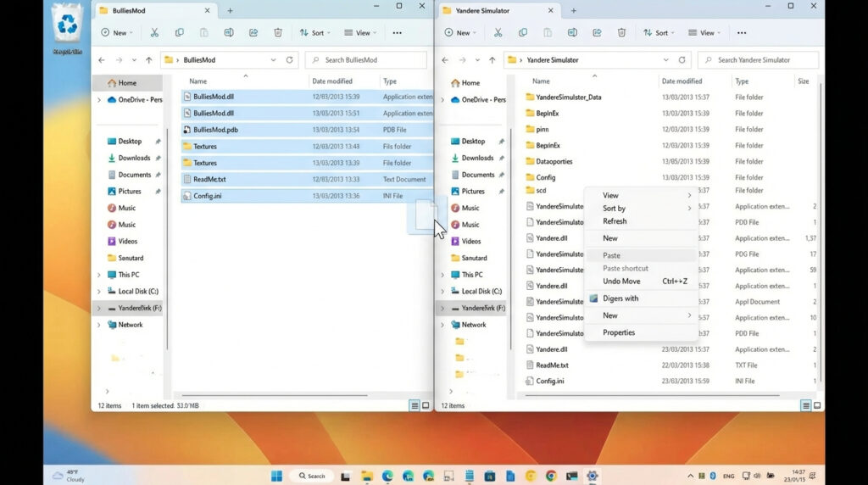Click the Copy icon in Yandere Simulator toolbar

tap(523, 33)
